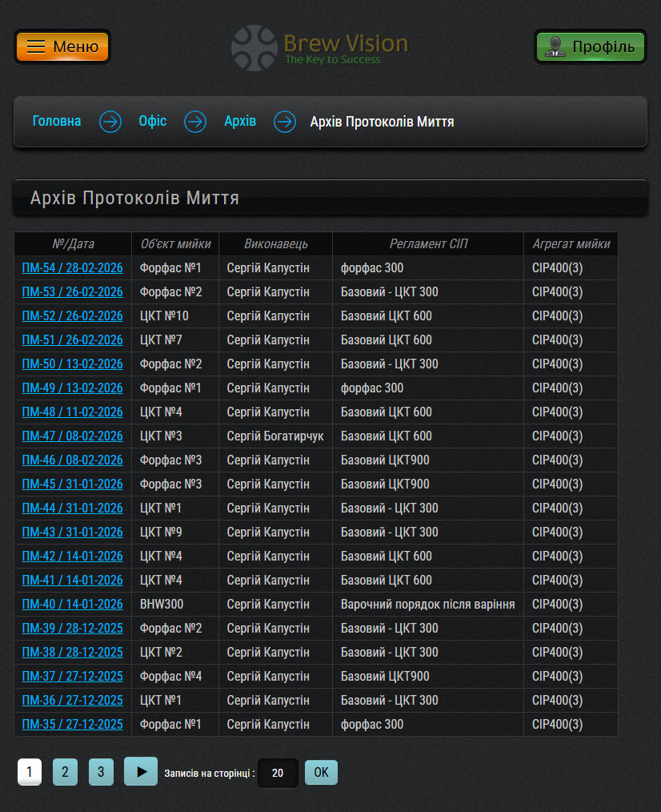Open the Меню hamburger button
This screenshot has width=661, height=812.
pos(62,46)
